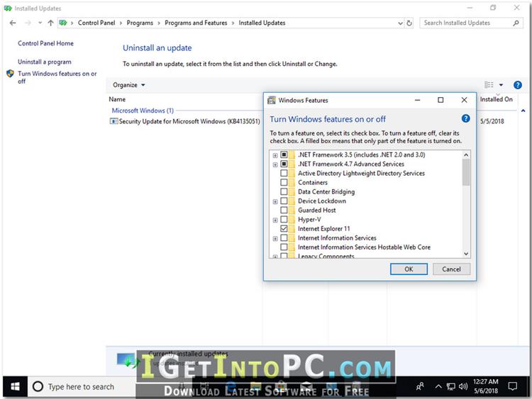Click the Back arrow in navigation bar

(x=13, y=23)
